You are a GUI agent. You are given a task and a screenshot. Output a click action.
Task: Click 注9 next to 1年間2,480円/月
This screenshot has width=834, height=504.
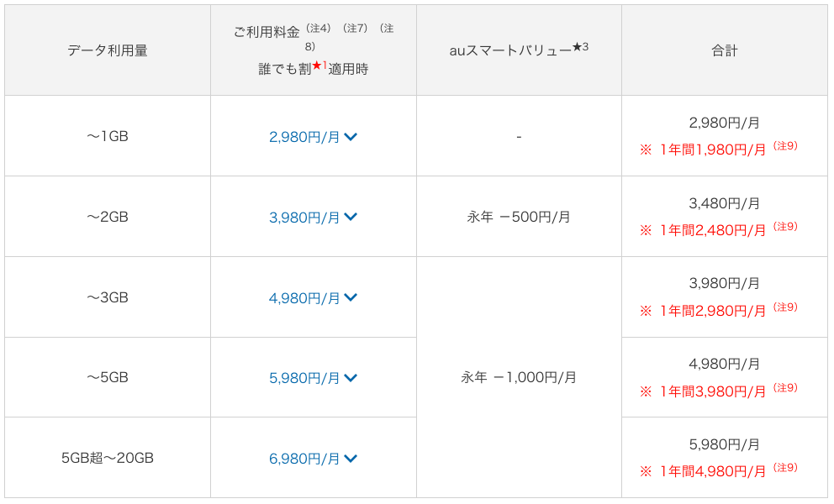pyautogui.click(x=785, y=227)
